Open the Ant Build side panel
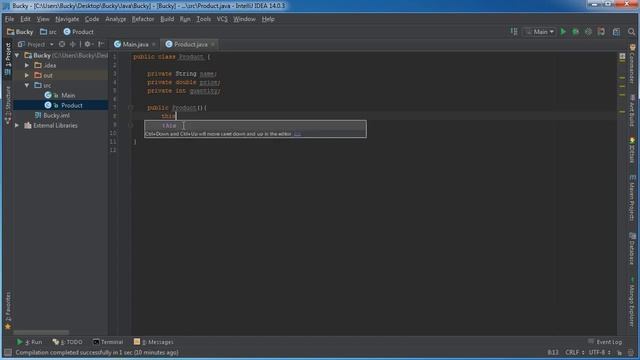This screenshot has height=360, width=640. coord(632,111)
